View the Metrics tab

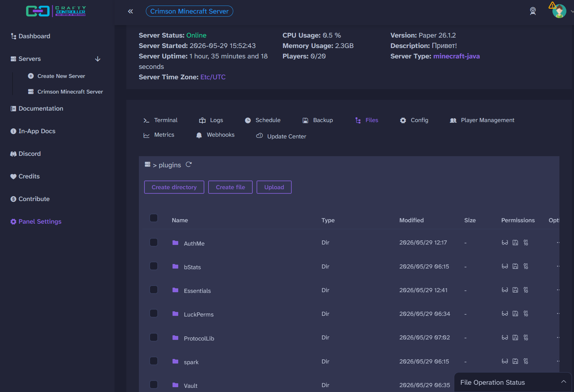click(159, 135)
